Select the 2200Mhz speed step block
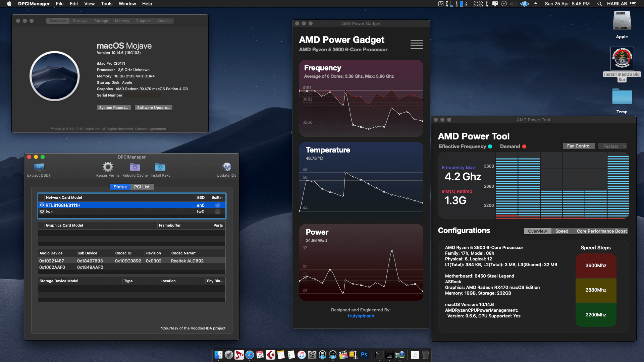This screenshot has width=644, height=362. coord(596,315)
